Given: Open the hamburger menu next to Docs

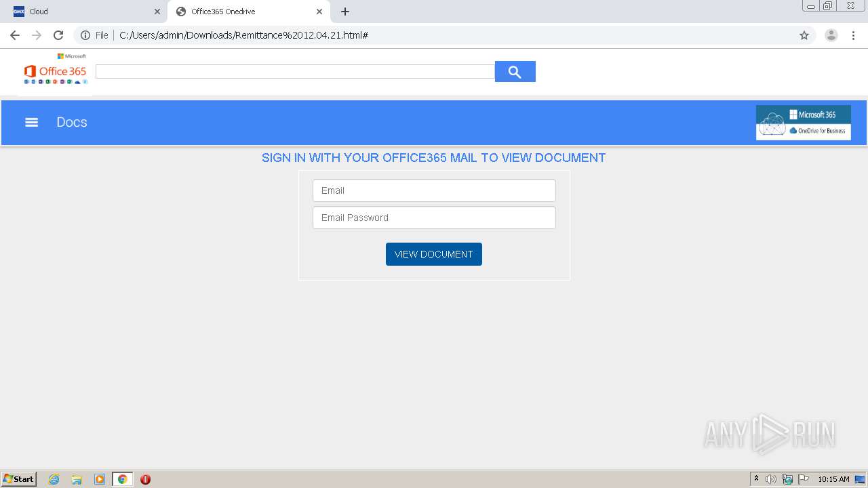Looking at the screenshot, I should [x=31, y=122].
